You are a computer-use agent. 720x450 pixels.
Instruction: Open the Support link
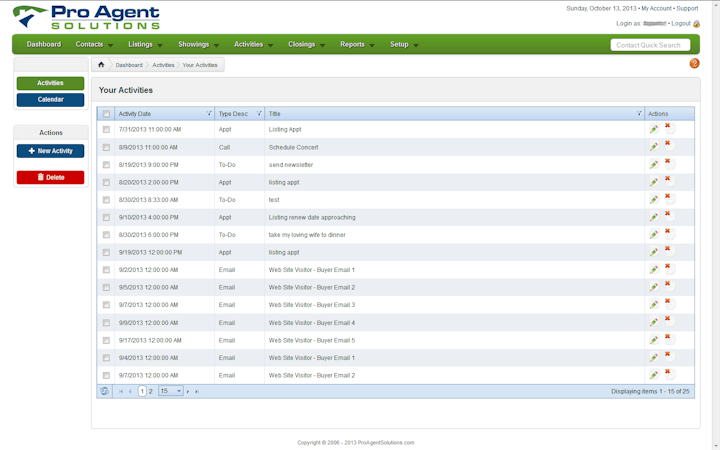687,8
